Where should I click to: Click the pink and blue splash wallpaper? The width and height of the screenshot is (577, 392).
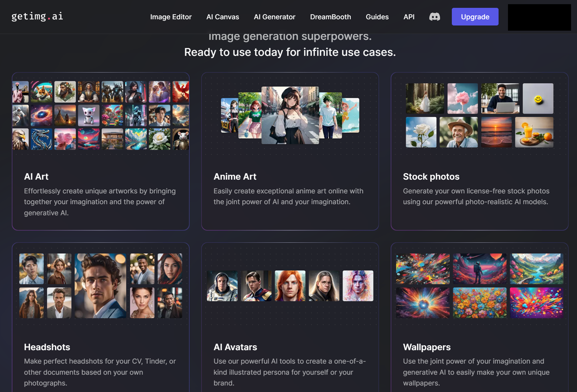point(537,303)
